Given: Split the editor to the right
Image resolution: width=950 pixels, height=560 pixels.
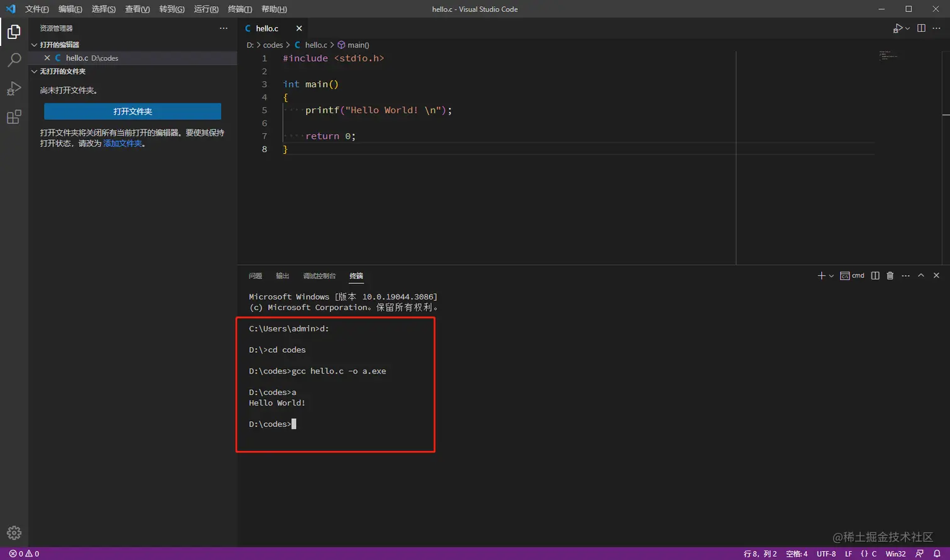Looking at the screenshot, I should pyautogui.click(x=921, y=28).
